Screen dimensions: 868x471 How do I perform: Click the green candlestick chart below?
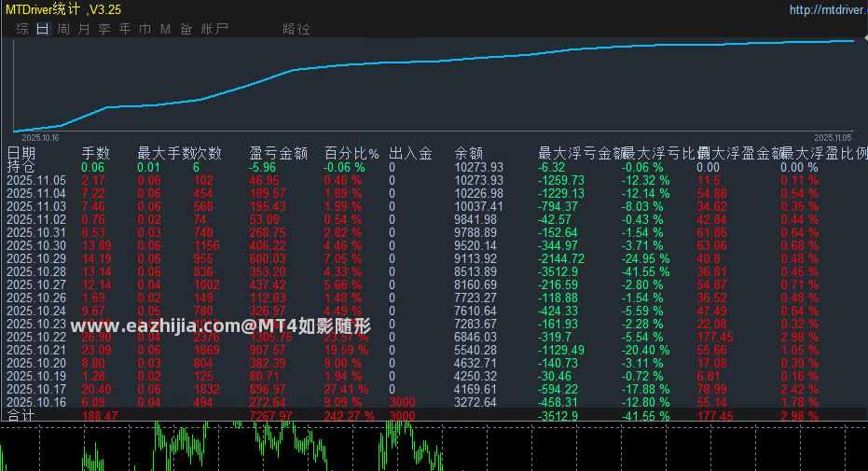[434, 446]
